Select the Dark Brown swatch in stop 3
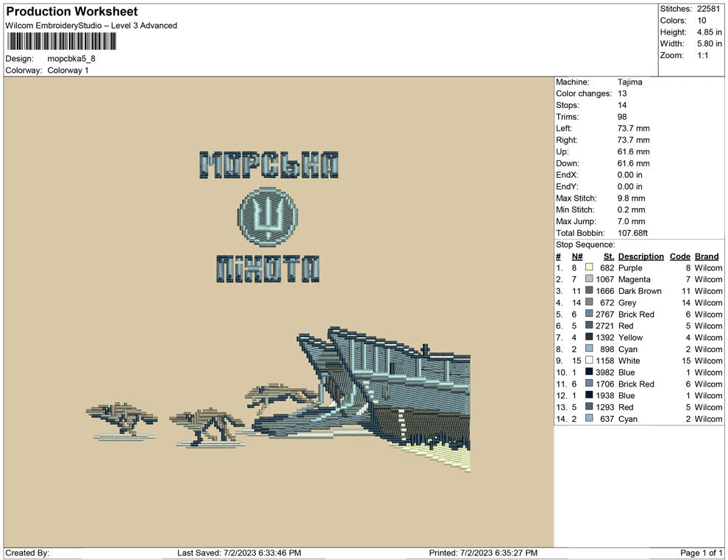Screen dimensions: 728x560 589,290
